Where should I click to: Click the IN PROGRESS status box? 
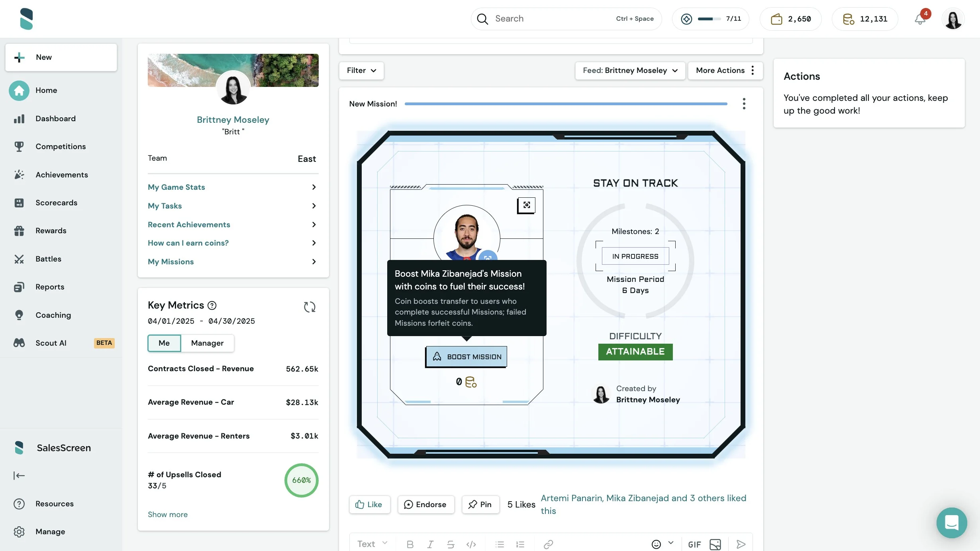635,256
